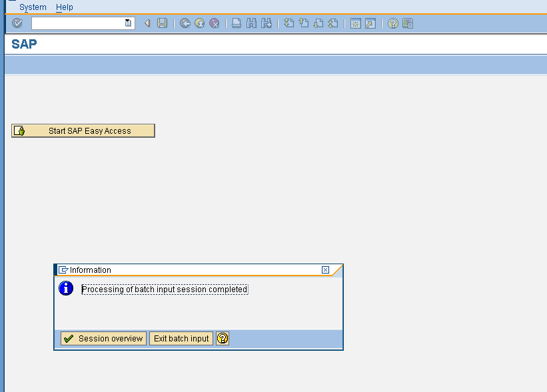Click the Find Next icon
This screenshot has width=547, height=392.
[266, 23]
